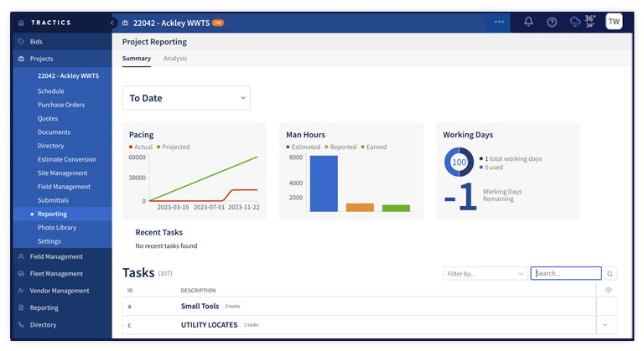Open the TW user avatar menu

pyautogui.click(x=614, y=22)
